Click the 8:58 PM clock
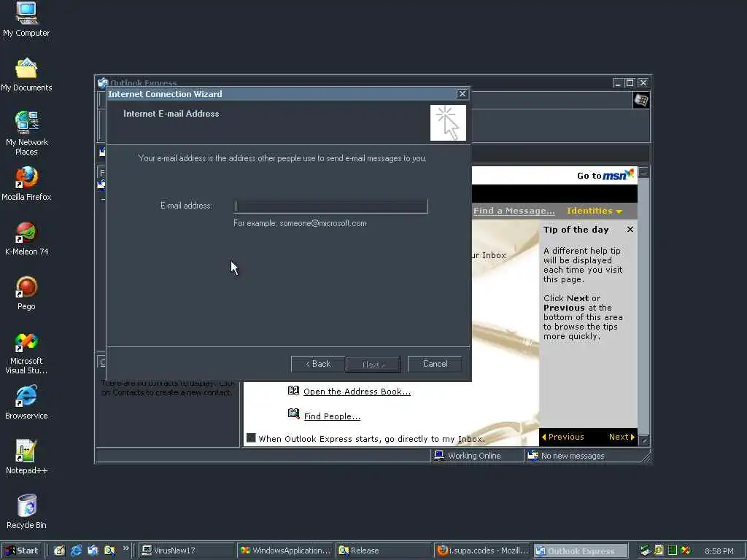The height and width of the screenshot is (560, 747). [719, 551]
